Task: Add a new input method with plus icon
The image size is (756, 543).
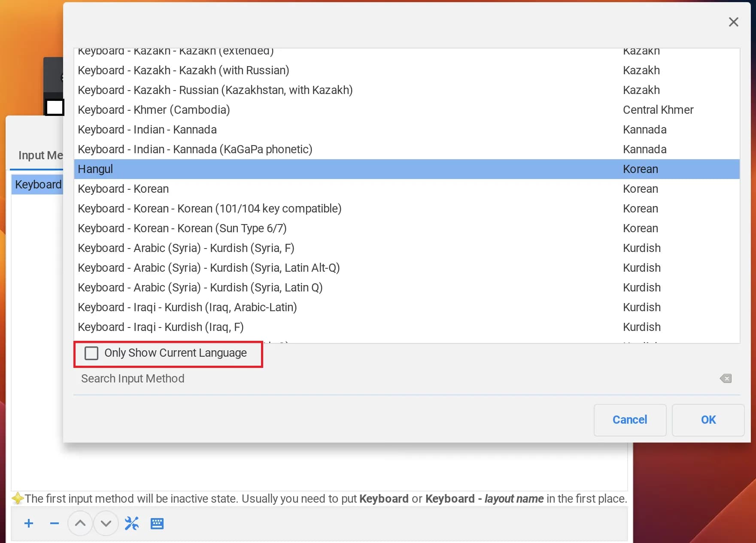Action: (28, 523)
